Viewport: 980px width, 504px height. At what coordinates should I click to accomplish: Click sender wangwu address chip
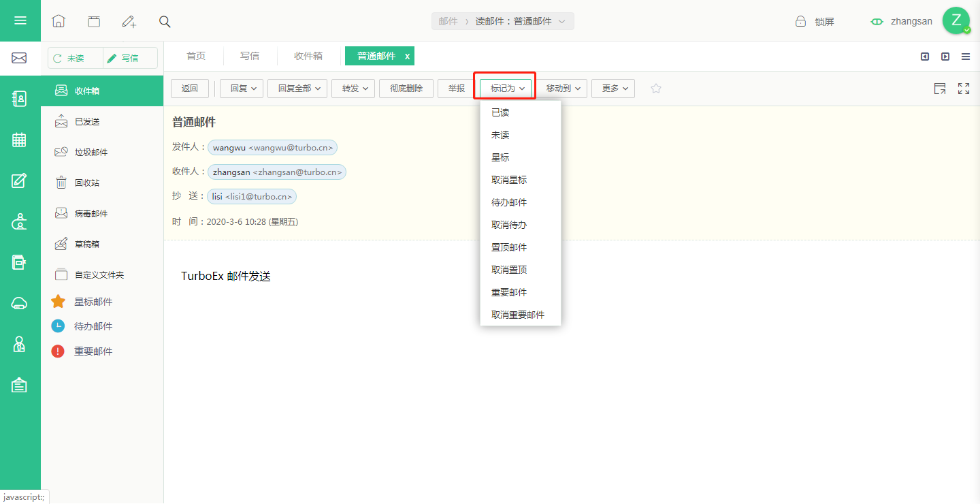tap(273, 147)
